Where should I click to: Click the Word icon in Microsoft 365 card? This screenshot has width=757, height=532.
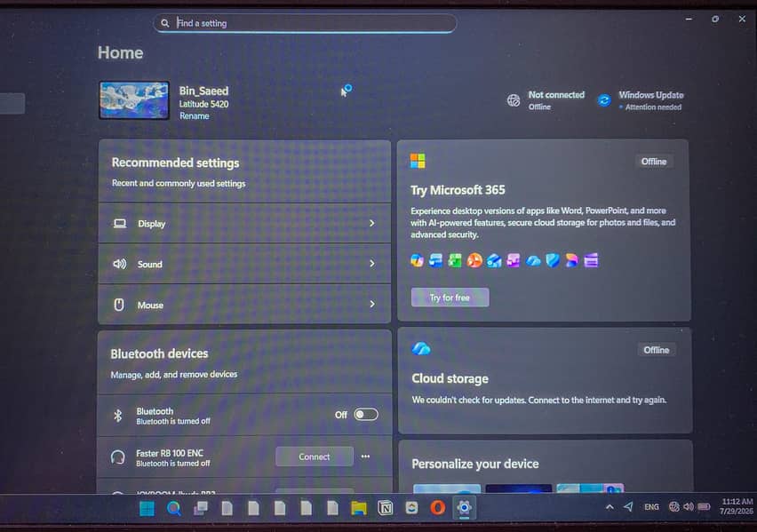(436, 261)
